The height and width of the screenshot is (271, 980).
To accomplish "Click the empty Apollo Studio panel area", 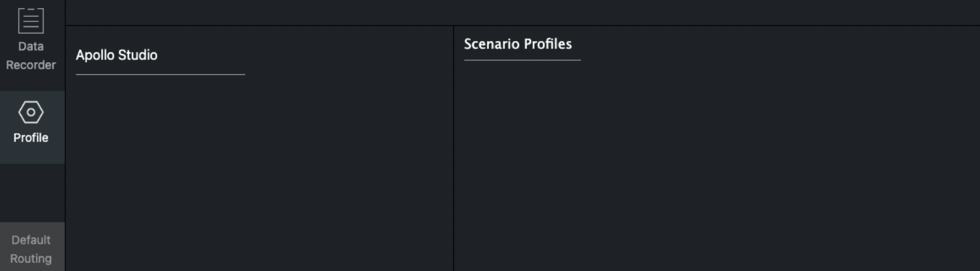I will (x=259, y=169).
